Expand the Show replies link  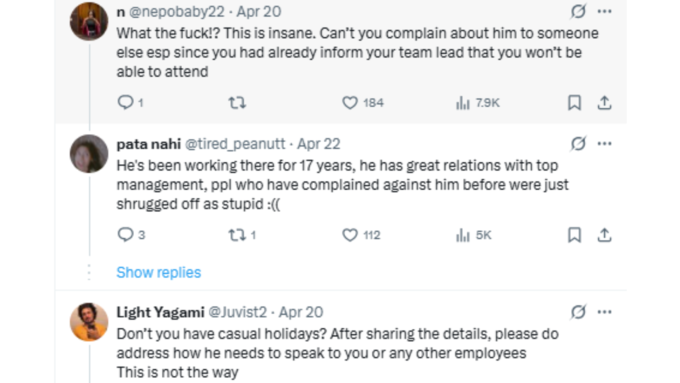click(159, 272)
